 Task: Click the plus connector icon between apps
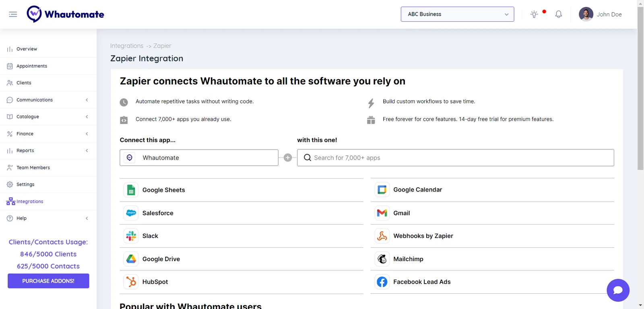point(288,158)
